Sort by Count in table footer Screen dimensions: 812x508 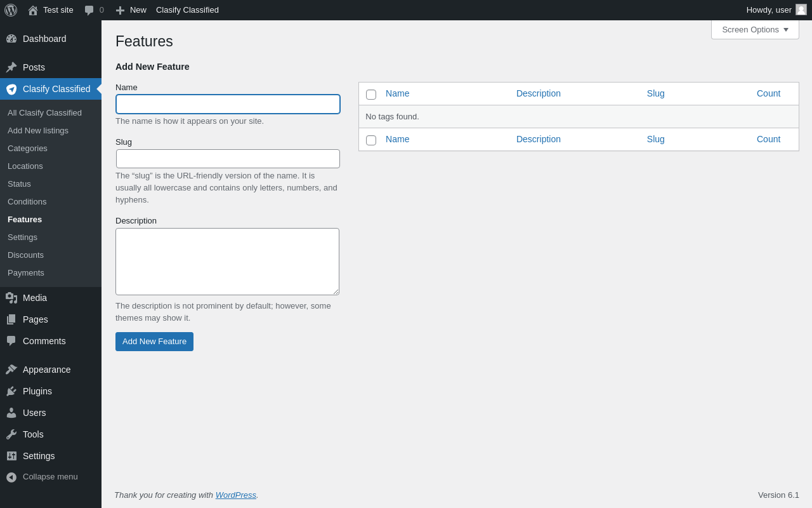click(769, 139)
